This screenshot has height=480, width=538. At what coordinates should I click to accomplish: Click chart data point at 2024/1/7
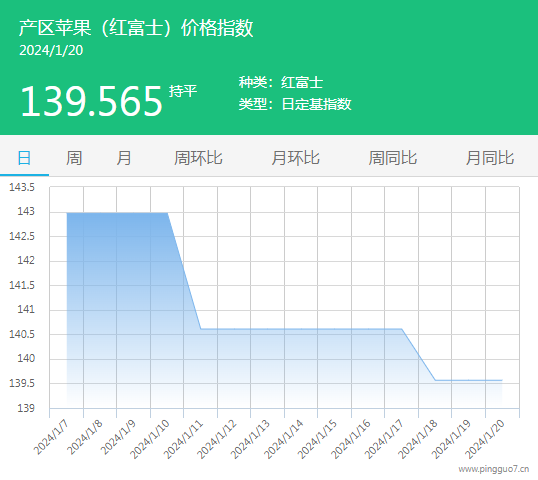[x=67, y=213]
